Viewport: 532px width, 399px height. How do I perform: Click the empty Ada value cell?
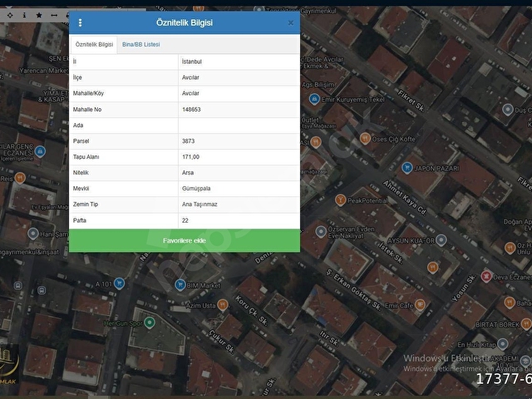pos(239,126)
